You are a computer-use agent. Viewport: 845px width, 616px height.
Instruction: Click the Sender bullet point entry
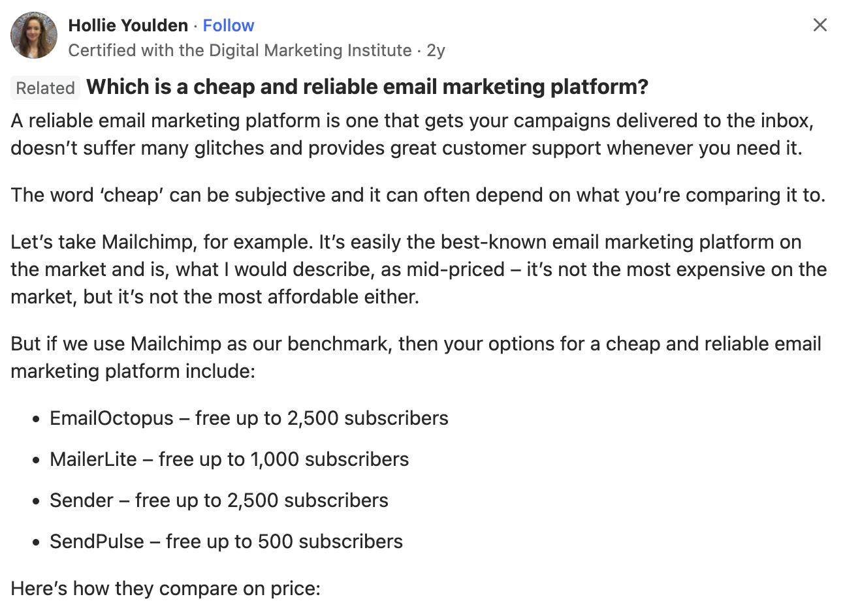(218, 500)
